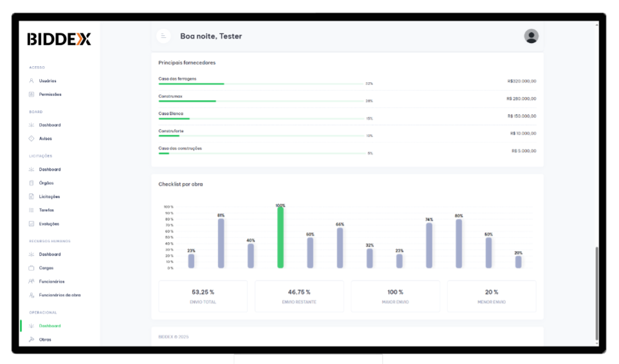Image resolution: width=619 pixels, height=364 pixels.
Task: Go to Funcionários da obra in sidebar
Action: click(60, 295)
